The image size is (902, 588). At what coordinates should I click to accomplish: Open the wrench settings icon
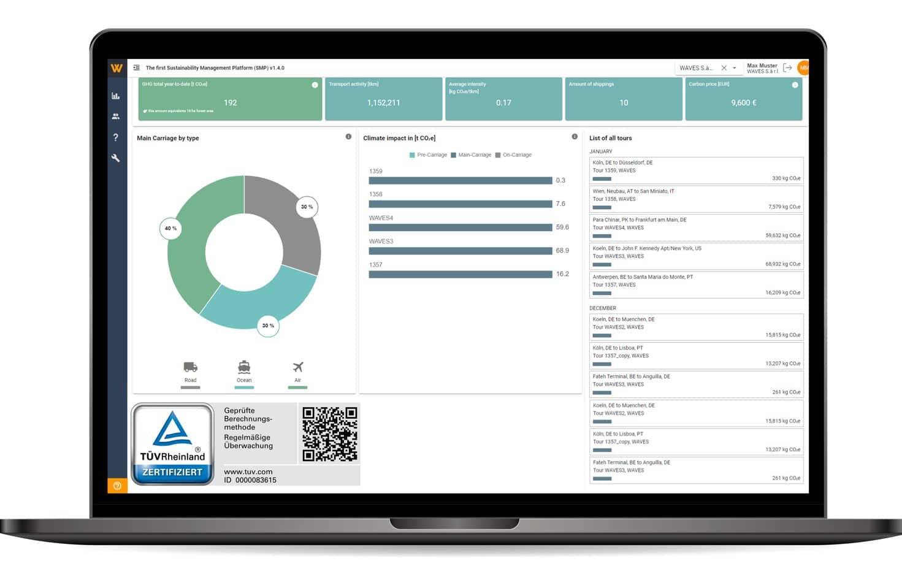pyautogui.click(x=115, y=158)
